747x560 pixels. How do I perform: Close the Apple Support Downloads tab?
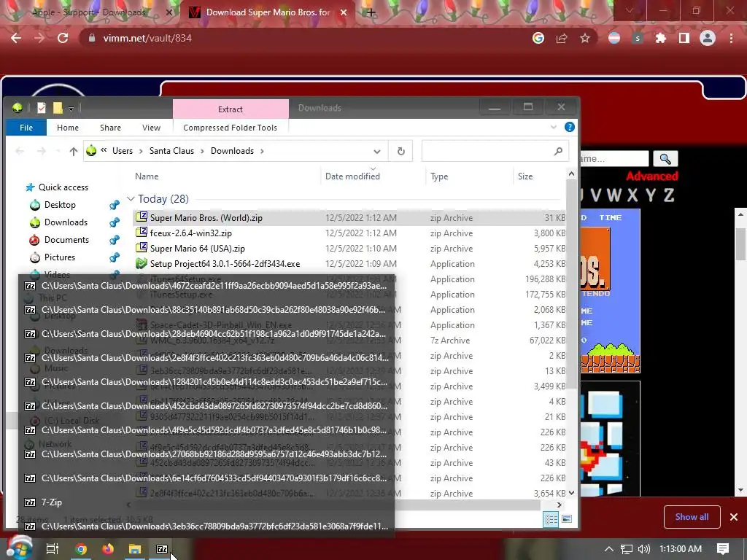click(169, 12)
